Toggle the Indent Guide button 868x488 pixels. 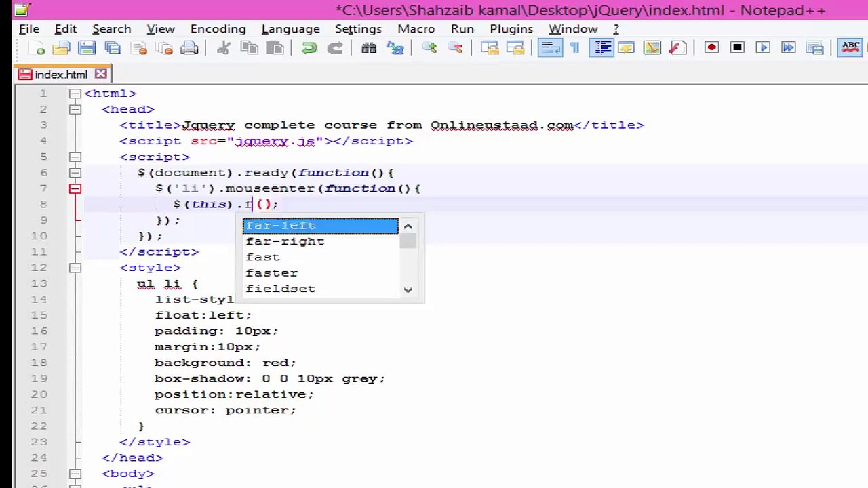tap(601, 47)
